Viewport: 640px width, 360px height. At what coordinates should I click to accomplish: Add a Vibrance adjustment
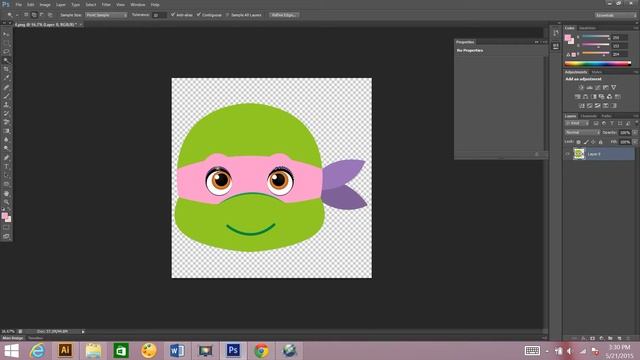[x=613, y=87]
